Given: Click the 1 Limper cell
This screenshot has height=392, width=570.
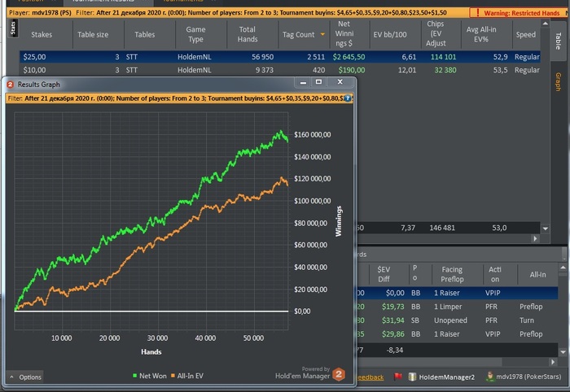Looking at the screenshot, I should [x=448, y=307].
